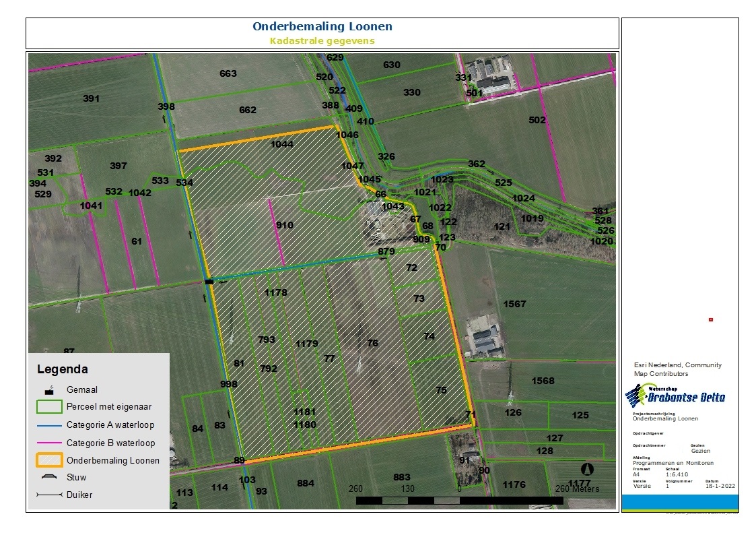
Task: Click the Onderbemaling Loonen map title
Action: [322, 27]
